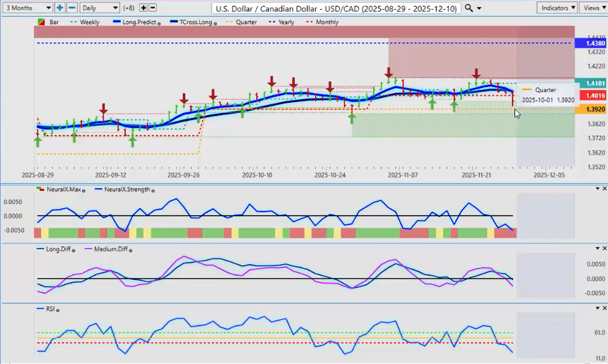Click the blue minus zoom-out button
Screen dimensions: 608x364
(72, 8)
